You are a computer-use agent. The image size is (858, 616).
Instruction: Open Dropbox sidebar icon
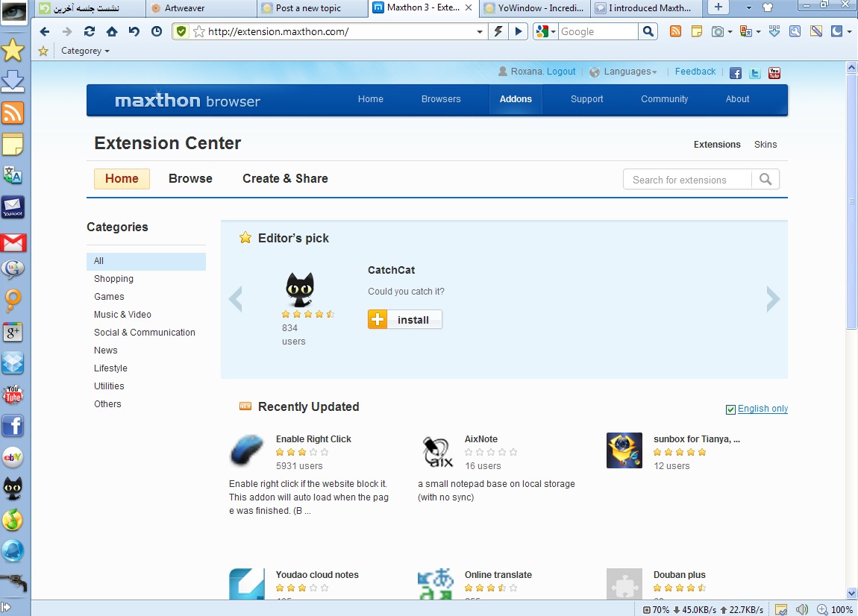point(13,362)
